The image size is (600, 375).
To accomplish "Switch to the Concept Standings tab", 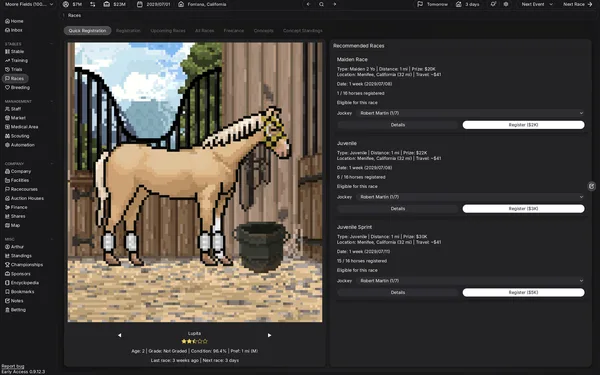I will pos(303,31).
